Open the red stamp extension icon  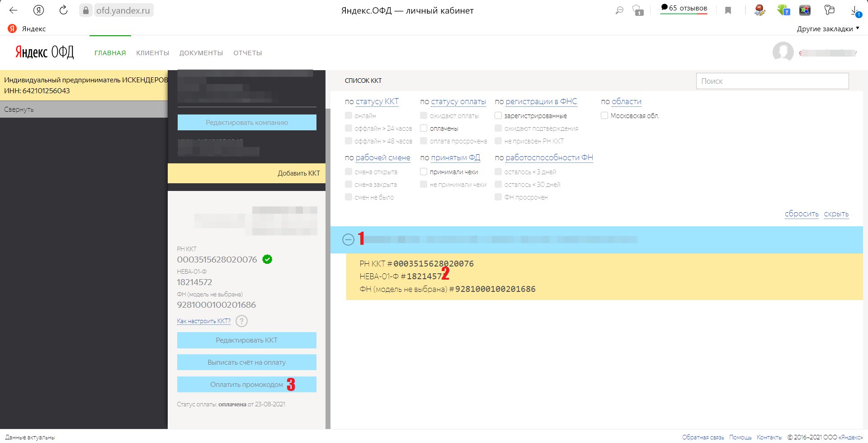(760, 10)
